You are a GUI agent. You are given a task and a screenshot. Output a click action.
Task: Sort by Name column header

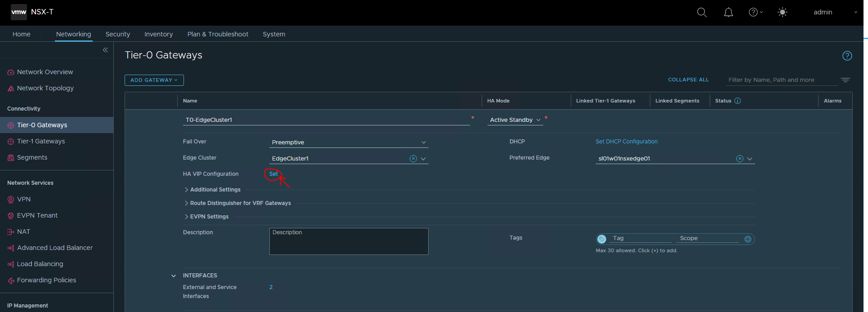tap(190, 101)
